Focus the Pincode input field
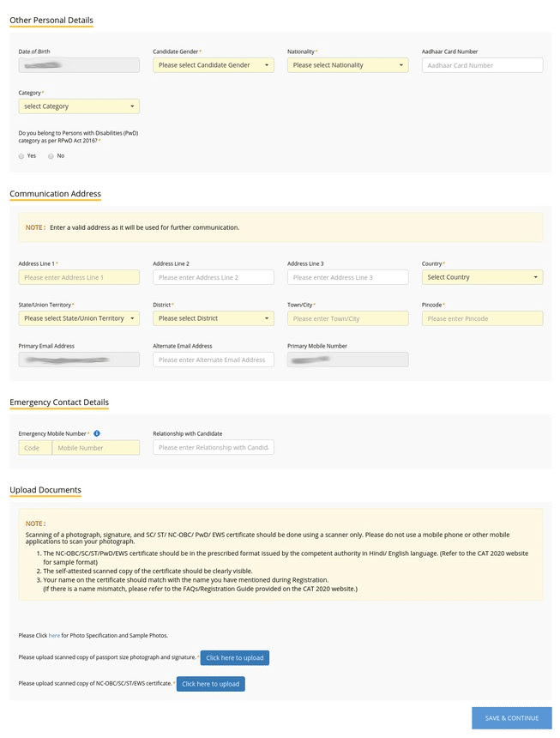The image size is (560, 738). [482, 318]
